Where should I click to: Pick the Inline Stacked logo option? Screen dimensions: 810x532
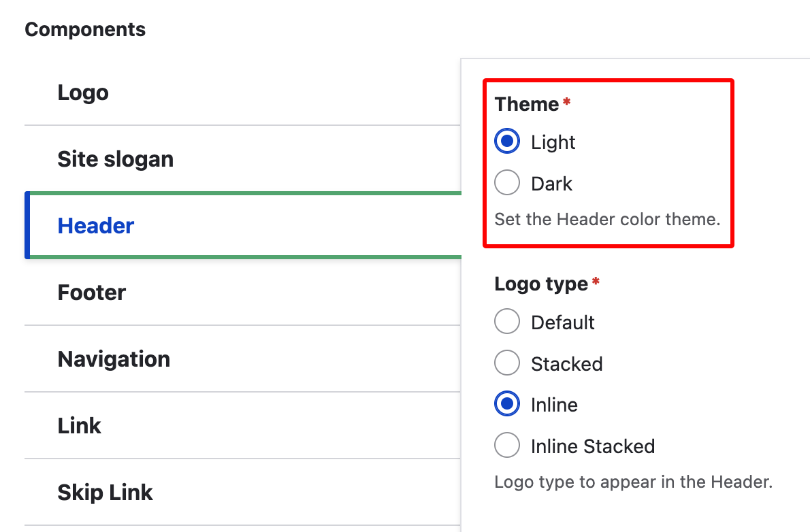coord(507,446)
